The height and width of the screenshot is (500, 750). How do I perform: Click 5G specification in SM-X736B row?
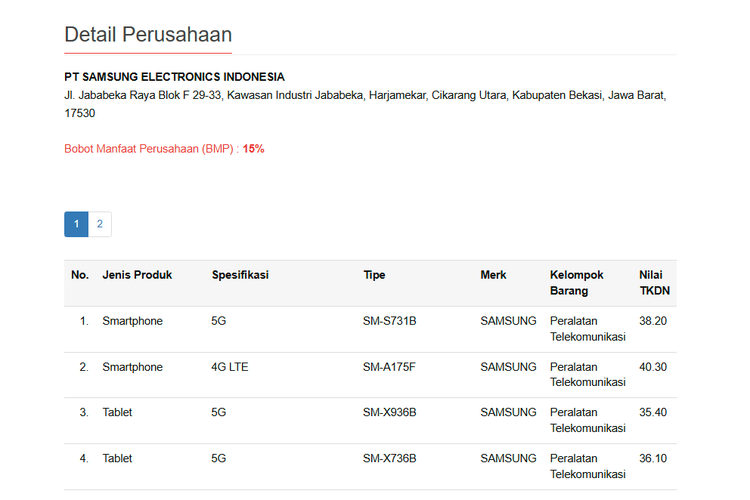(x=219, y=458)
